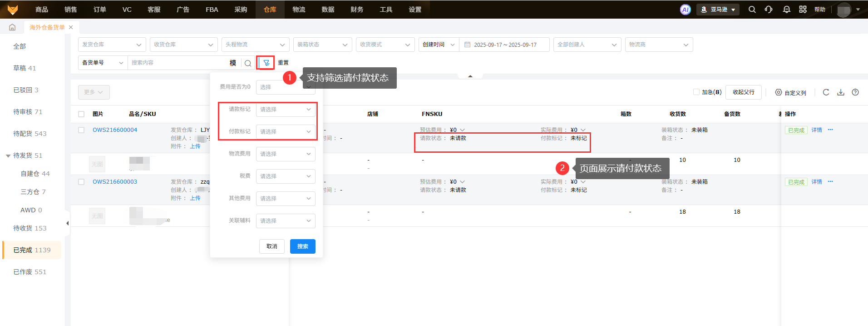Open more actions for OWS216600004
Viewport: 868px width, 326px height.
(x=830, y=130)
